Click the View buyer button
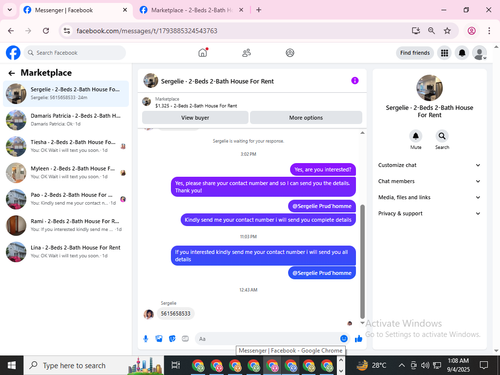Viewport: 500px width, 375px height. tap(195, 118)
